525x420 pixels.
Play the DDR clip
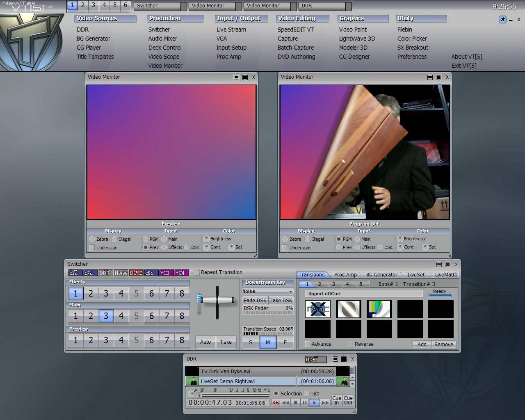point(315,403)
